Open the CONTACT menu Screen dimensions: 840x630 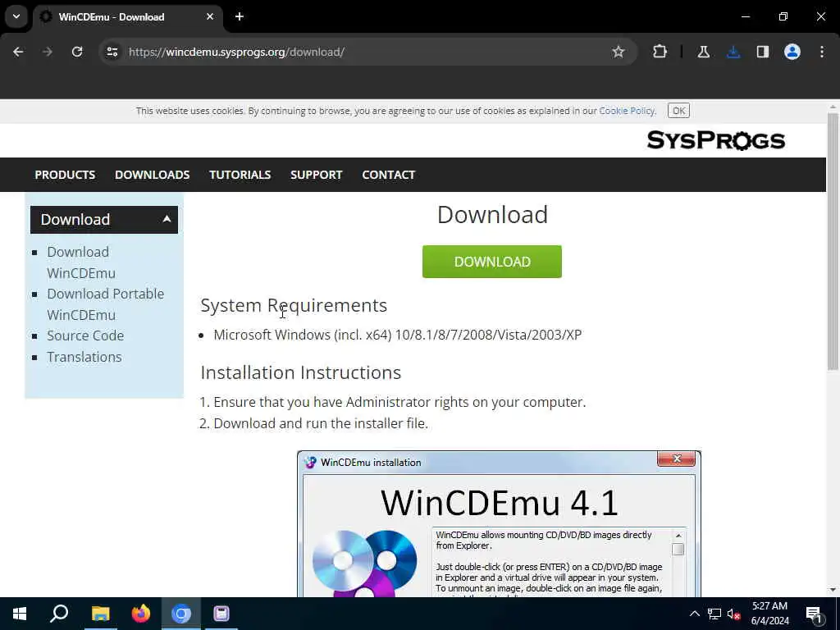click(x=388, y=175)
